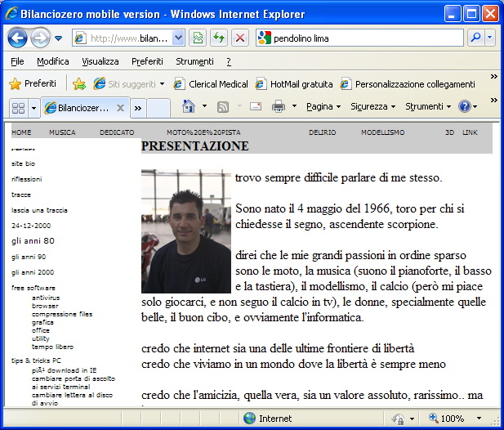Viewport: 504px width, 430px height.
Task: Open the gli anni 80 link
Action: (33, 241)
